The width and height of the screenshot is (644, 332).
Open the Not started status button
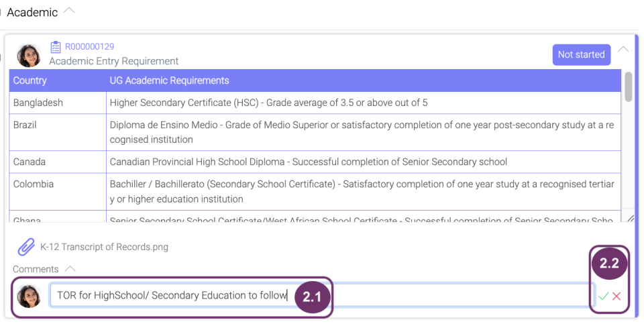tap(581, 54)
